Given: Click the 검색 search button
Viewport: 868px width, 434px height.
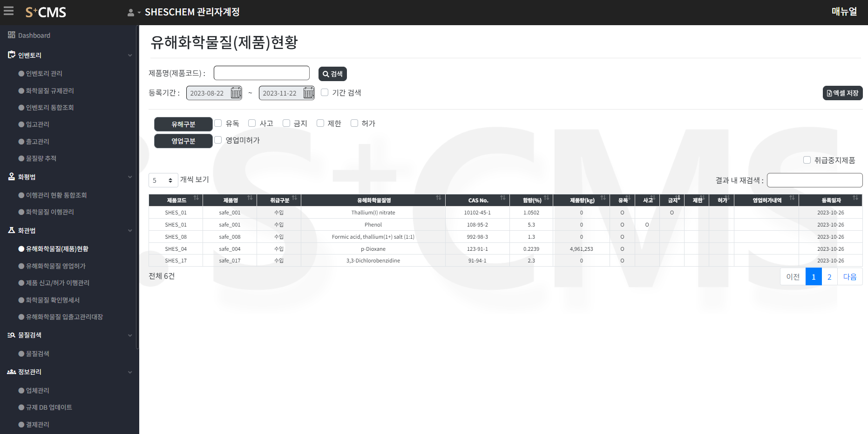Looking at the screenshot, I should click(x=332, y=74).
